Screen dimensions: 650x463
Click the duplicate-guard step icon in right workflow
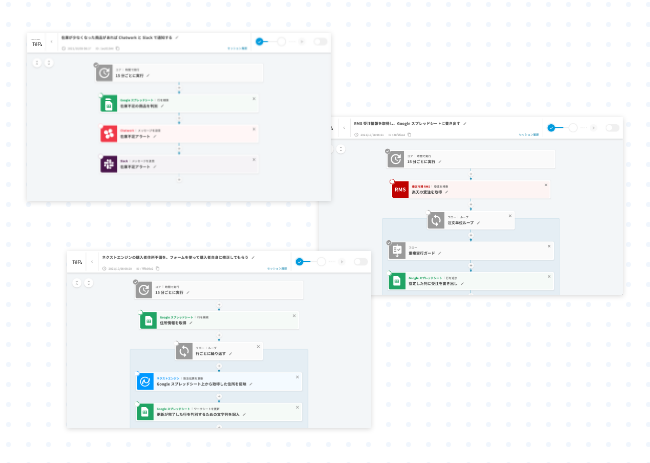click(398, 250)
